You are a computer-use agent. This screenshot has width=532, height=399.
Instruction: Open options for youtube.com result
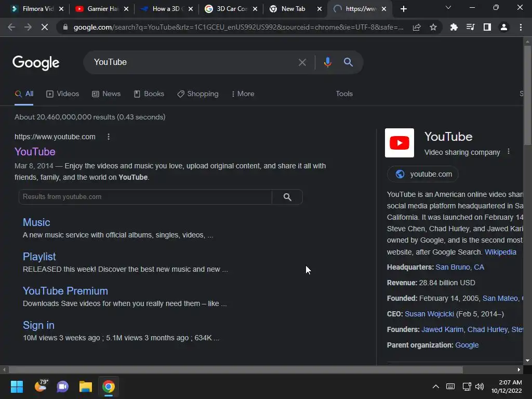tap(109, 137)
